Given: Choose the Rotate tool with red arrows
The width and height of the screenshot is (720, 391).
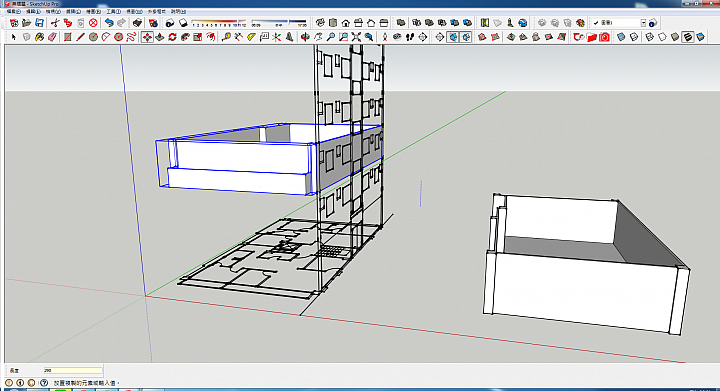Looking at the screenshot, I should coord(172,37).
